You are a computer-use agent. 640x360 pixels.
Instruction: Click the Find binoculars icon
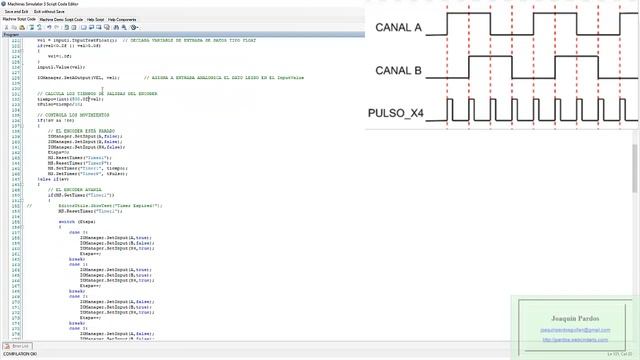[116, 27]
